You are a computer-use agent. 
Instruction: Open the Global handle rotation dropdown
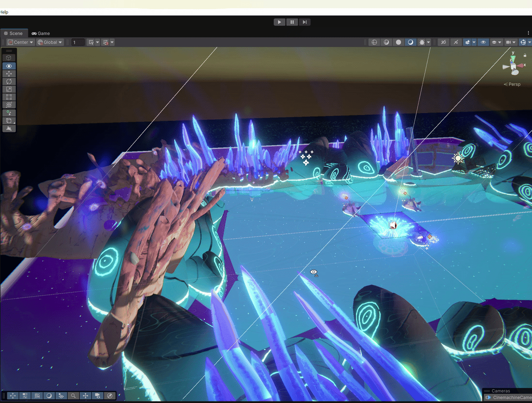point(50,42)
